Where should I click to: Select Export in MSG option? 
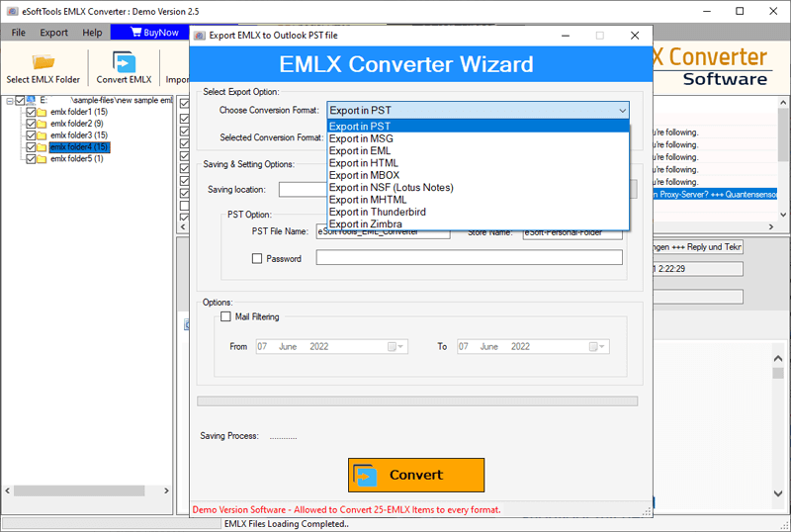[479, 138]
